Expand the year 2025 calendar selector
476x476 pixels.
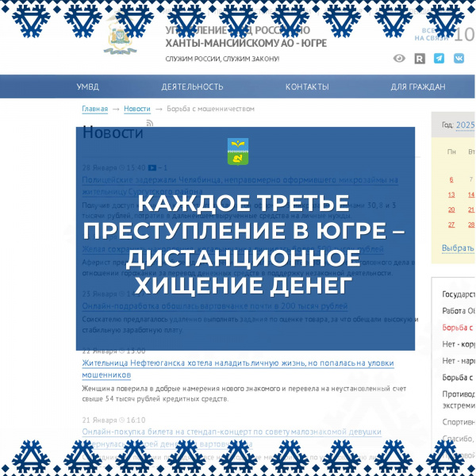[x=465, y=125]
